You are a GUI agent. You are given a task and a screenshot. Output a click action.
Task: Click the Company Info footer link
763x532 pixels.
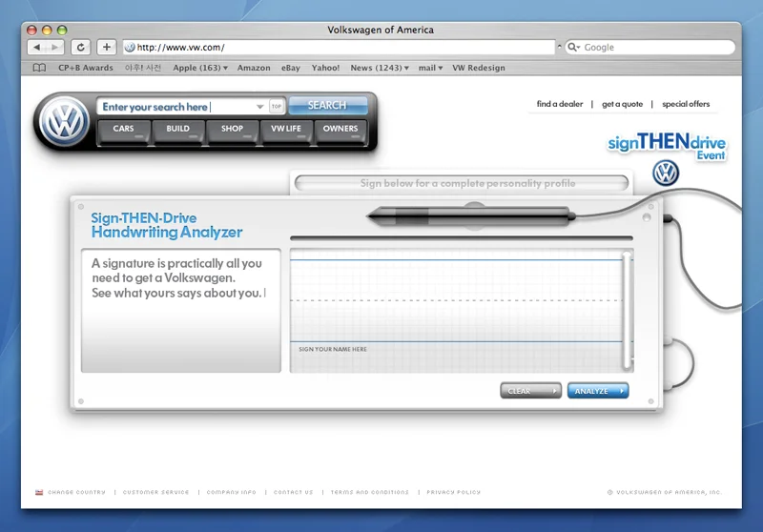[x=231, y=492]
